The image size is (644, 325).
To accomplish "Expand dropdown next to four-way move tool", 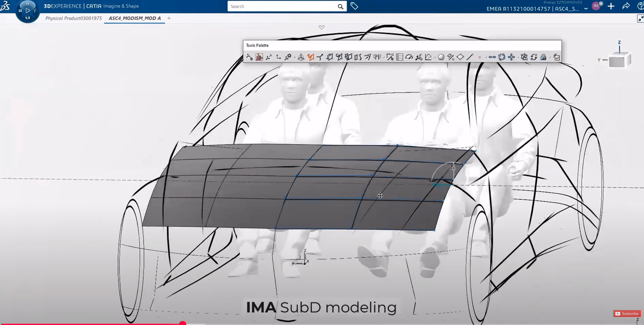I will pyautogui.click(x=518, y=57).
